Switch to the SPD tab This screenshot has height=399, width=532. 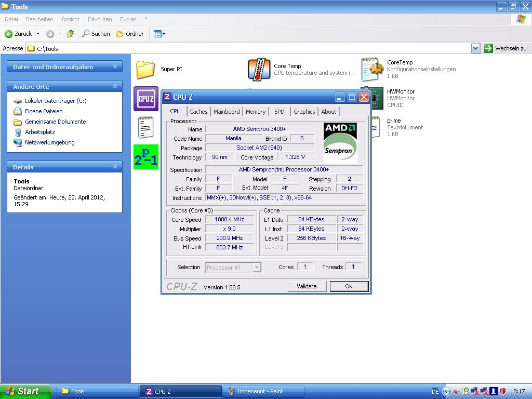coord(279,112)
